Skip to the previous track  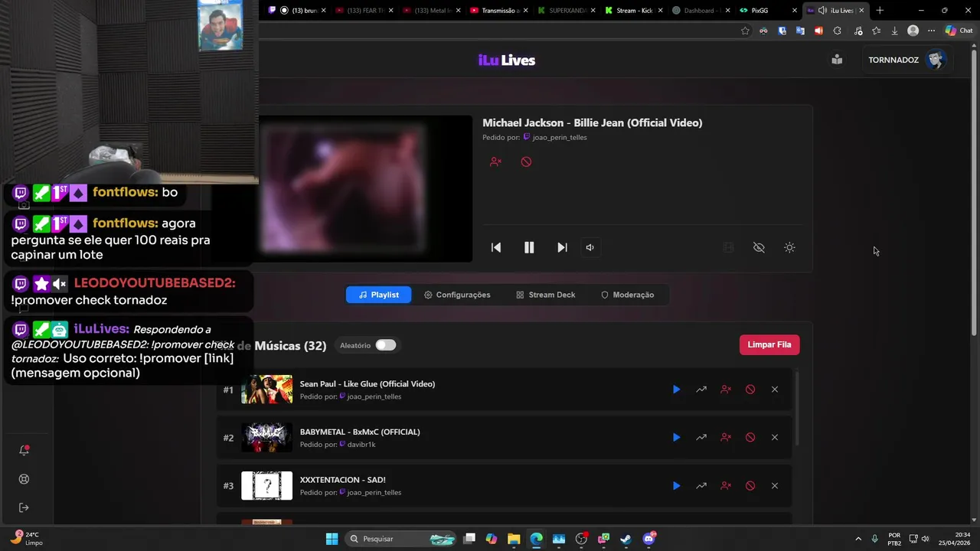[496, 247]
